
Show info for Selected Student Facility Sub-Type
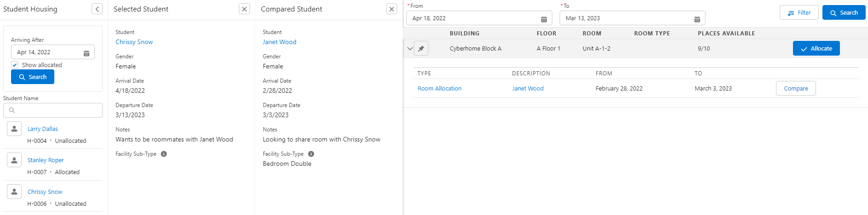[164, 154]
